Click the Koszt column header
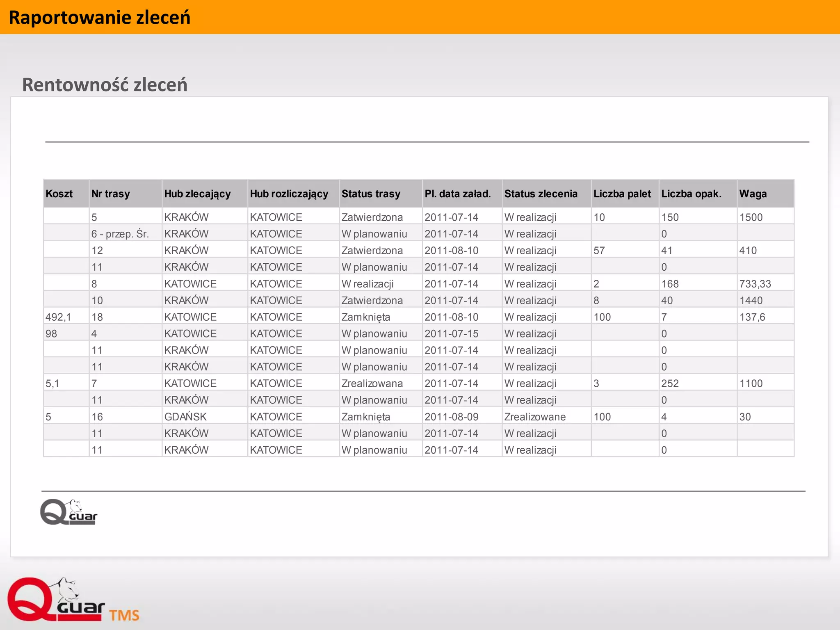Viewport: 840px width, 630px height. click(59, 194)
